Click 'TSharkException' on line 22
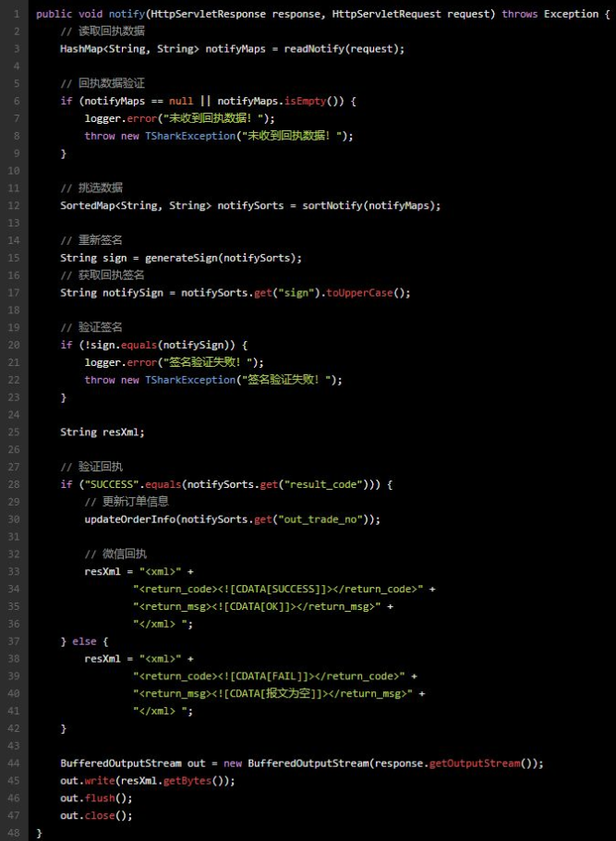 click(190, 380)
